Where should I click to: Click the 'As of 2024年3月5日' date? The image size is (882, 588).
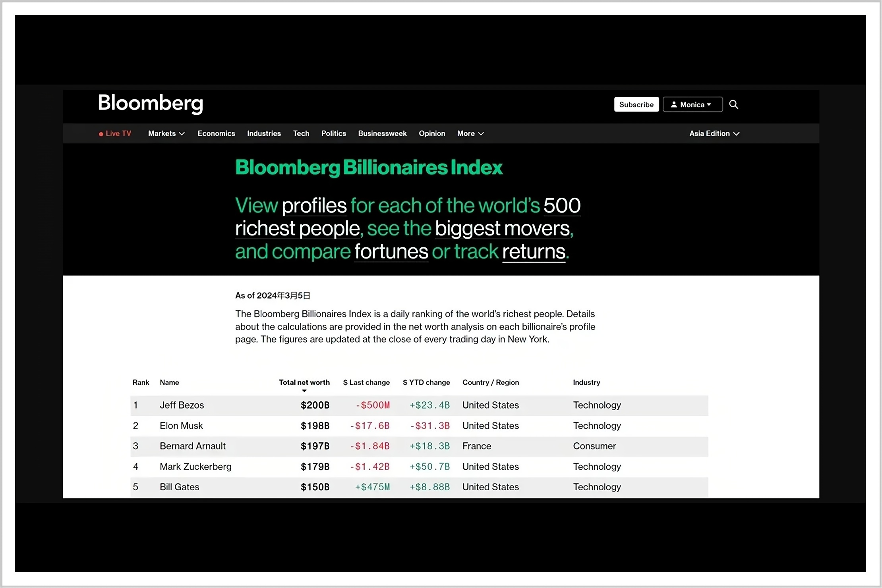point(273,295)
